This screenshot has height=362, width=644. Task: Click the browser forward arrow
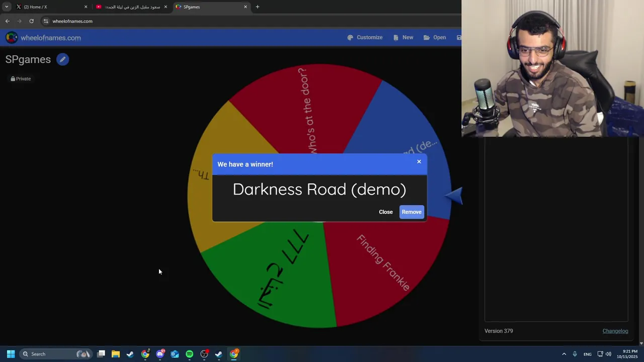coord(19,21)
